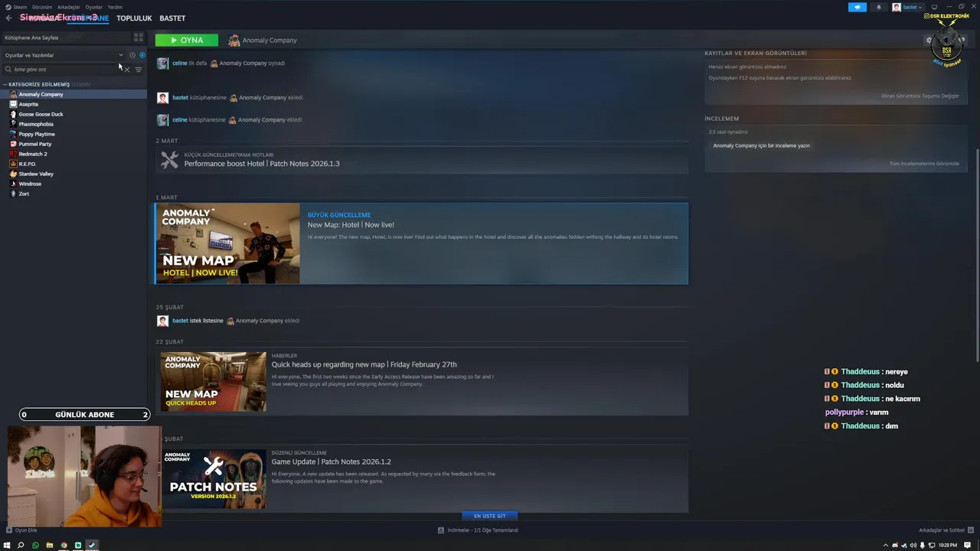Open bastet profile link in wishlist activity
This screenshot has width=980, height=551.
coord(180,321)
